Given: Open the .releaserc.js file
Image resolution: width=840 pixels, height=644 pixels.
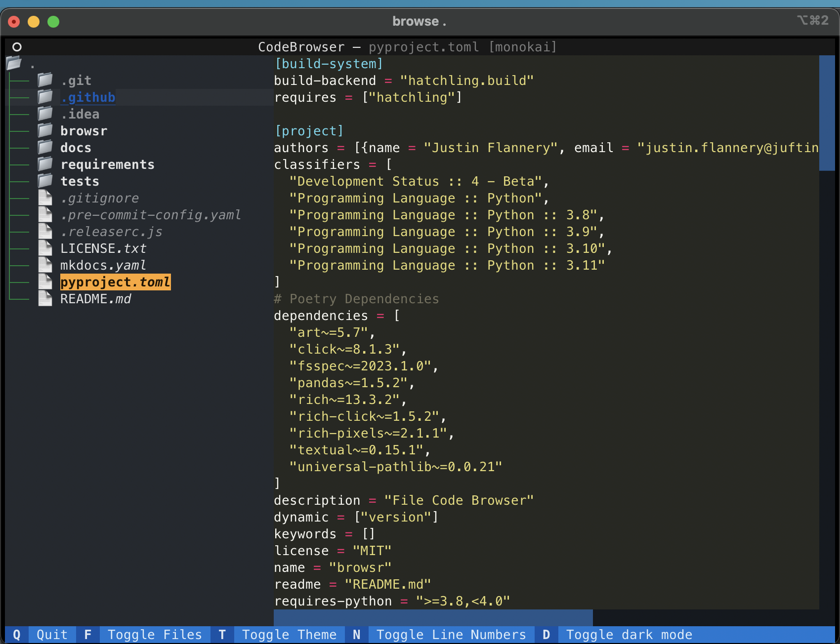Looking at the screenshot, I should [x=112, y=232].
